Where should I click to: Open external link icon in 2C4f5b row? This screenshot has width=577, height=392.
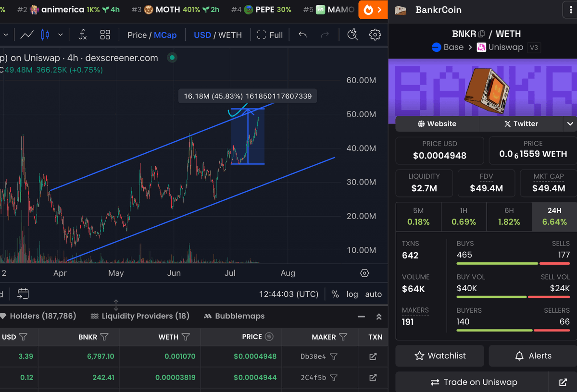373,378
